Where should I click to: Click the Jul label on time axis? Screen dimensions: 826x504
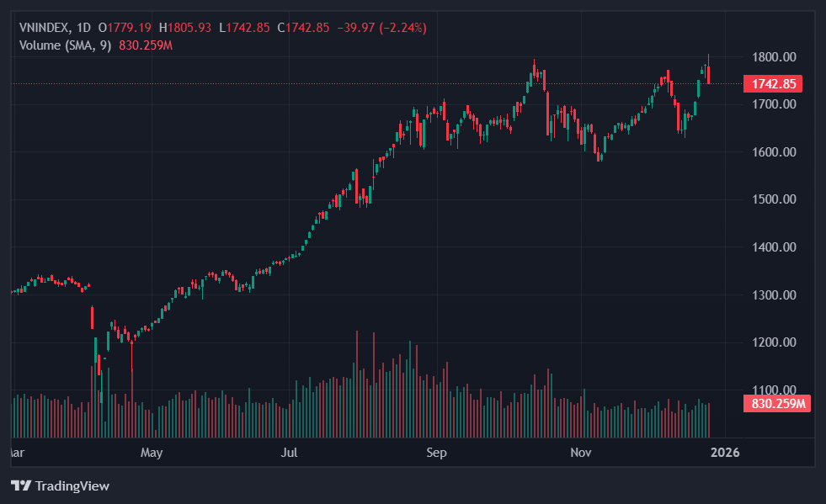[x=290, y=453]
